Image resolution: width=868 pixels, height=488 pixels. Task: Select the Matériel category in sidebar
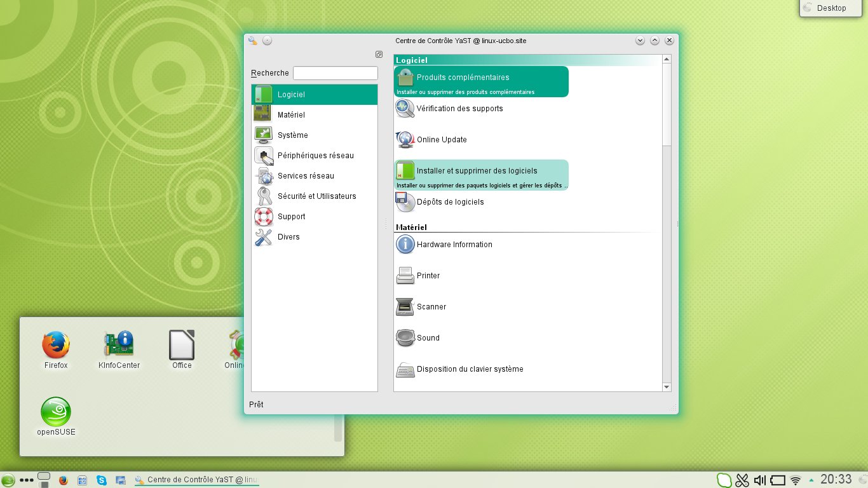(x=315, y=115)
